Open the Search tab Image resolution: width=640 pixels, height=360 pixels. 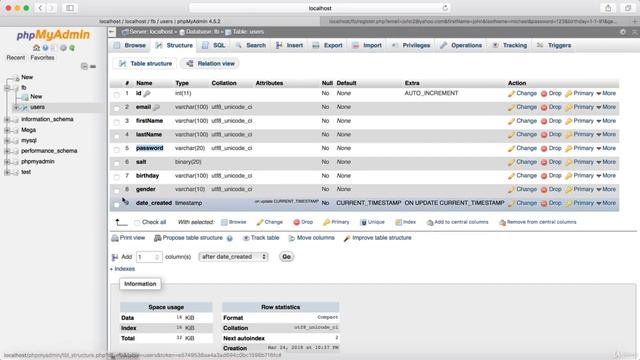pyautogui.click(x=251, y=45)
